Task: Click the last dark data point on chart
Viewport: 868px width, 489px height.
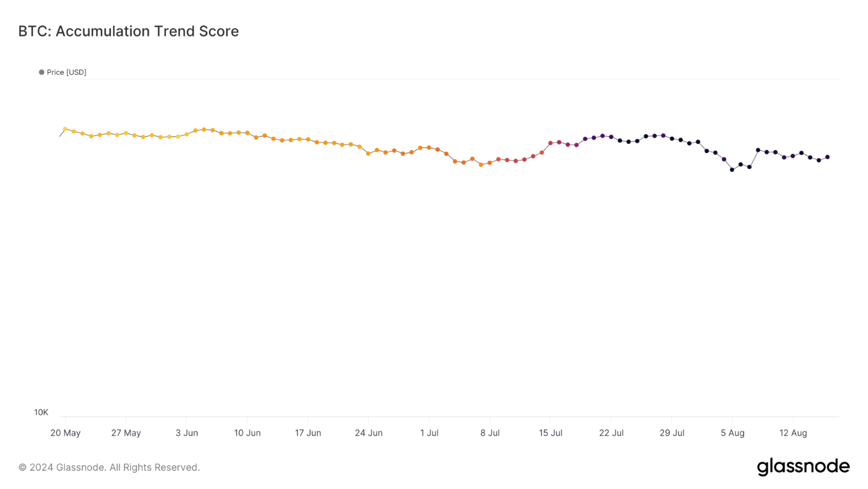Action: (827, 157)
